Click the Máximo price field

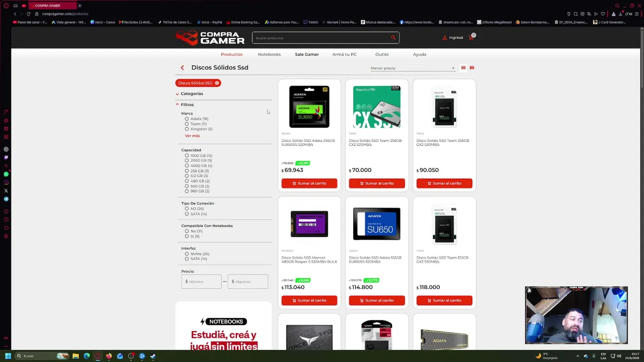click(x=248, y=282)
